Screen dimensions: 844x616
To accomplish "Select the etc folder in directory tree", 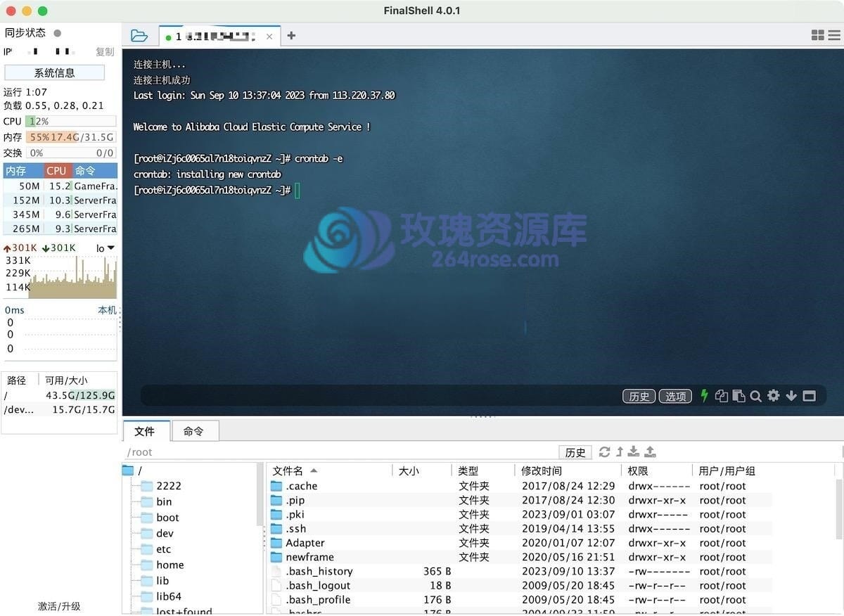I will pyautogui.click(x=163, y=549).
